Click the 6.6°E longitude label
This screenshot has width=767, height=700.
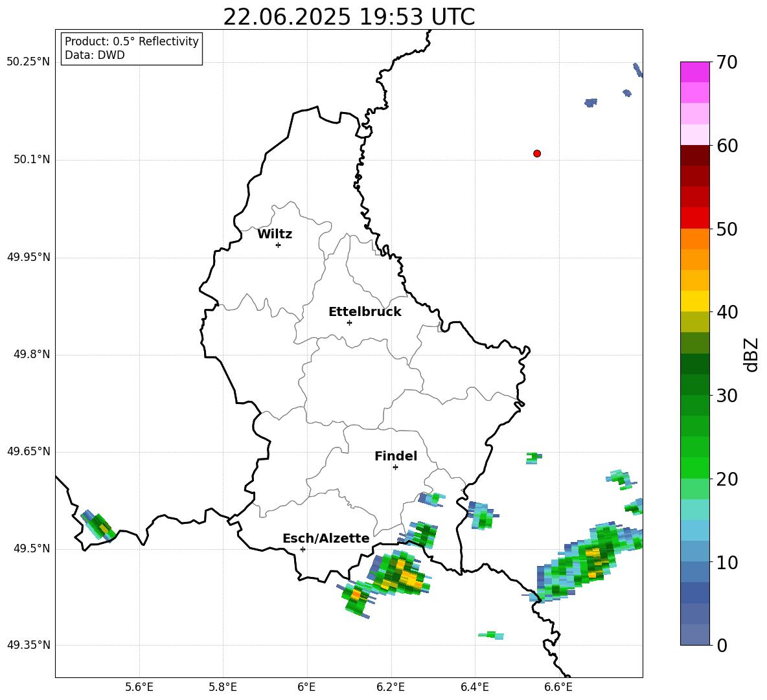(558, 687)
